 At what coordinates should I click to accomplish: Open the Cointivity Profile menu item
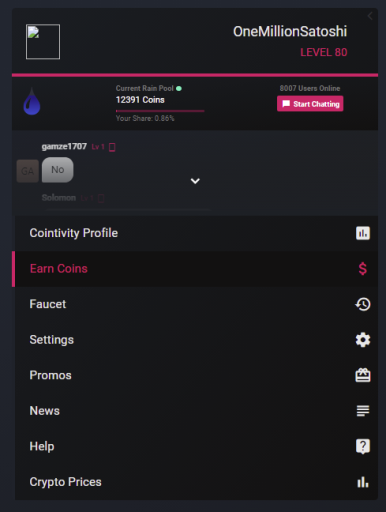click(x=196, y=233)
